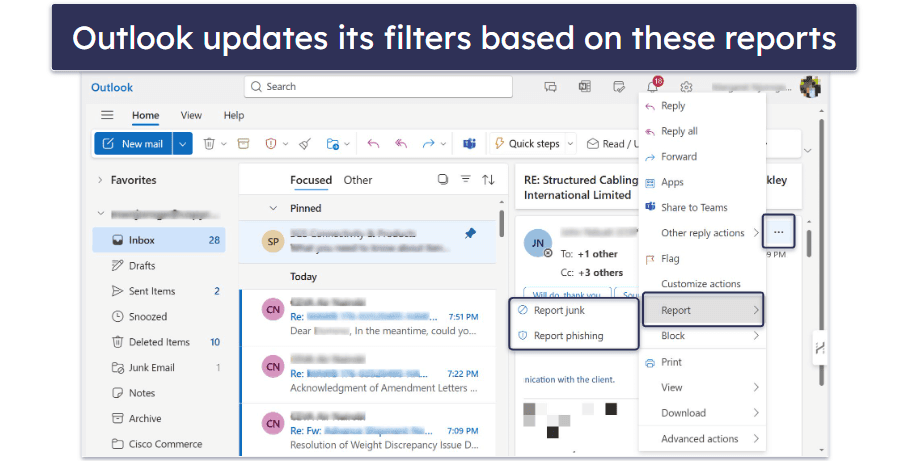903x461 pixels.
Task: Switch to the Focused inbox tab
Action: (311, 180)
